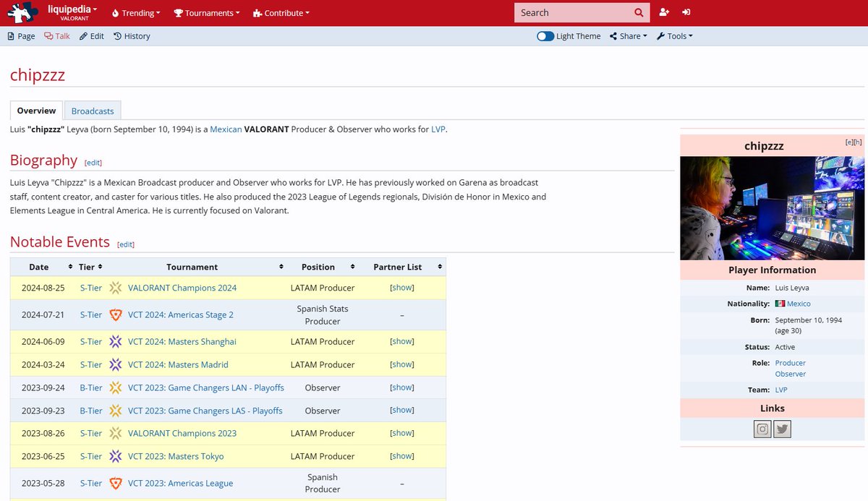Follow the Mexican link in intro
The height and width of the screenshot is (501, 868).
pyautogui.click(x=226, y=129)
